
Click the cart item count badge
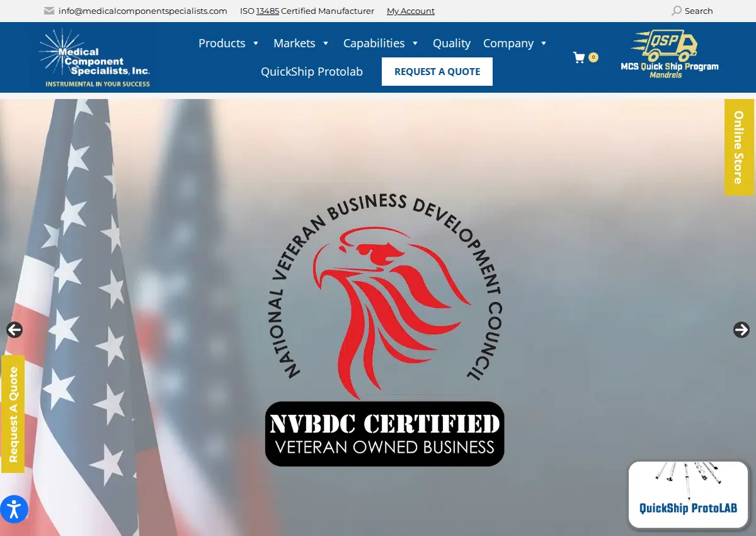click(593, 57)
